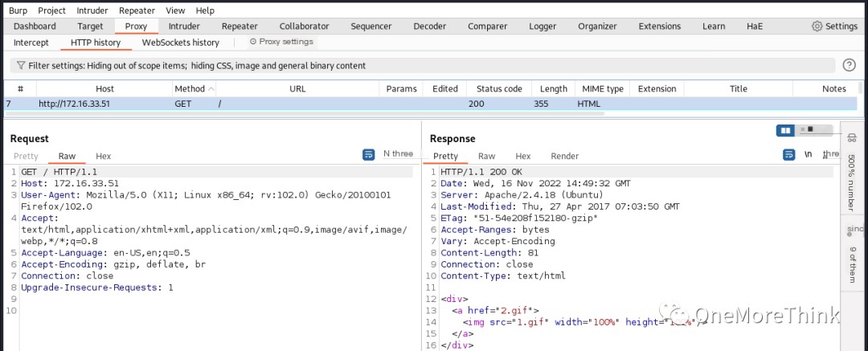Open the Comparer tab
Image resolution: width=868 pixels, height=351 pixels.
[x=488, y=26]
